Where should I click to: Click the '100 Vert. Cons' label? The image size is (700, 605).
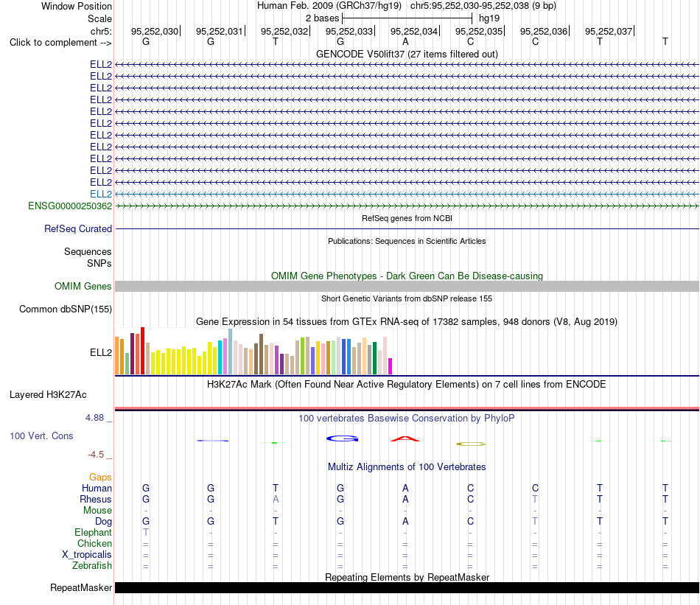tap(41, 436)
